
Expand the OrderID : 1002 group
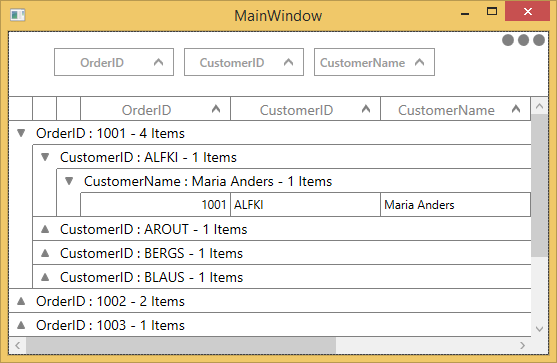[x=21, y=301]
